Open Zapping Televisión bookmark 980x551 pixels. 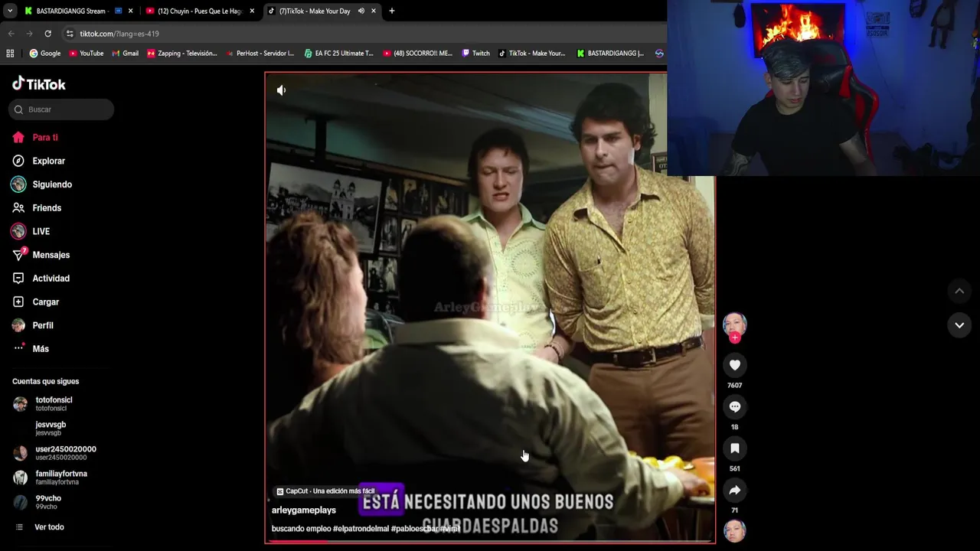click(x=182, y=54)
